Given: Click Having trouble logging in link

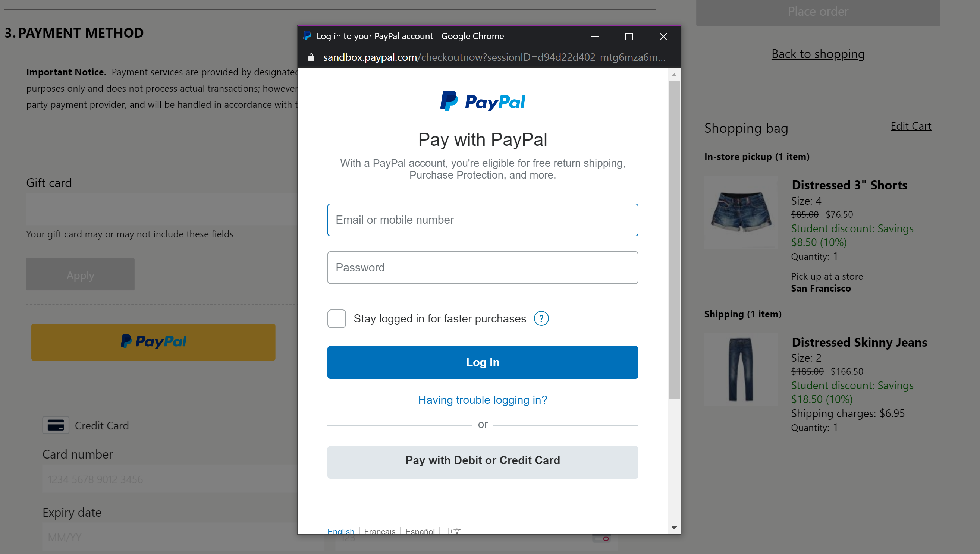Looking at the screenshot, I should click(483, 400).
